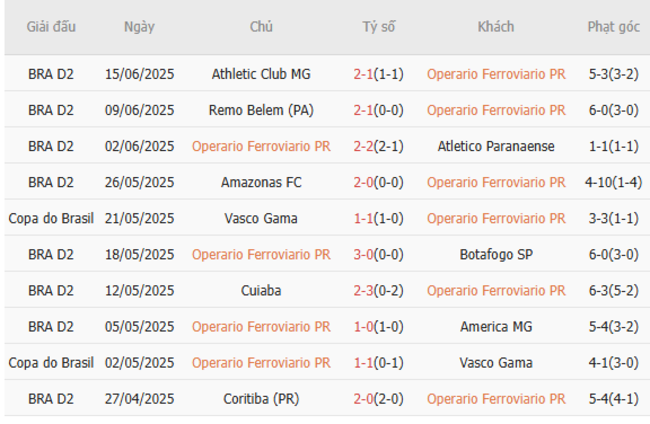Select the 1-0(1-0) score result

click(378, 326)
